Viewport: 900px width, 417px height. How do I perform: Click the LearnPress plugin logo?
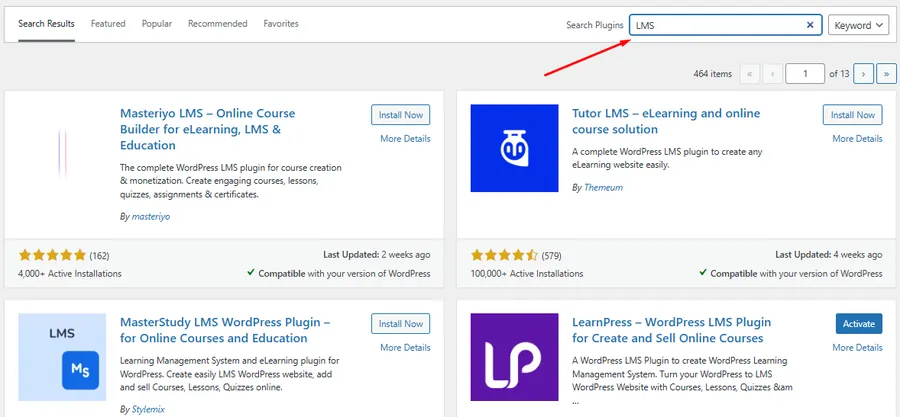point(514,357)
